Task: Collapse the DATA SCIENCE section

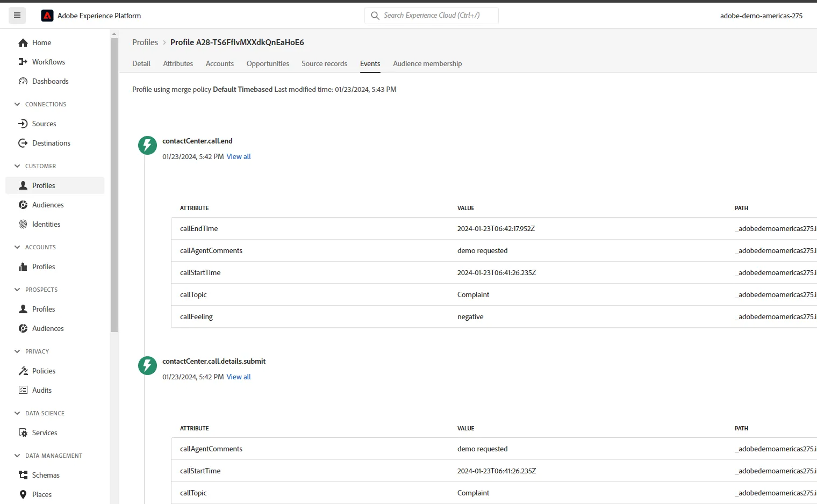Action: coord(17,413)
